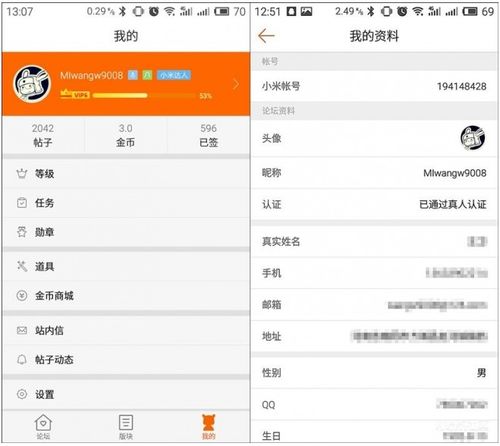The height and width of the screenshot is (446, 500).
Task: Tap the crown icon beside 等级
Action: pyautogui.click(x=22, y=174)
